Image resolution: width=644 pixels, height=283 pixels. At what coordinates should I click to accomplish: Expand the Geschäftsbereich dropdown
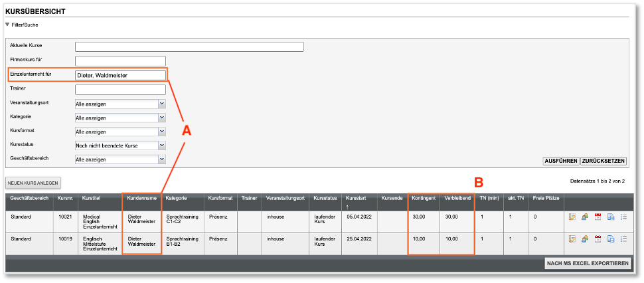click(161, 159)
